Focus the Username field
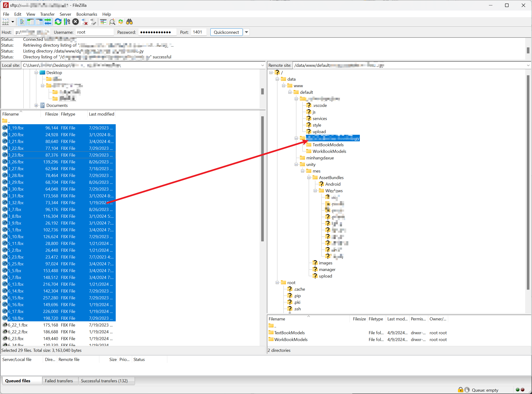Viewport: 532px width, 394px height. coord(95,32)
